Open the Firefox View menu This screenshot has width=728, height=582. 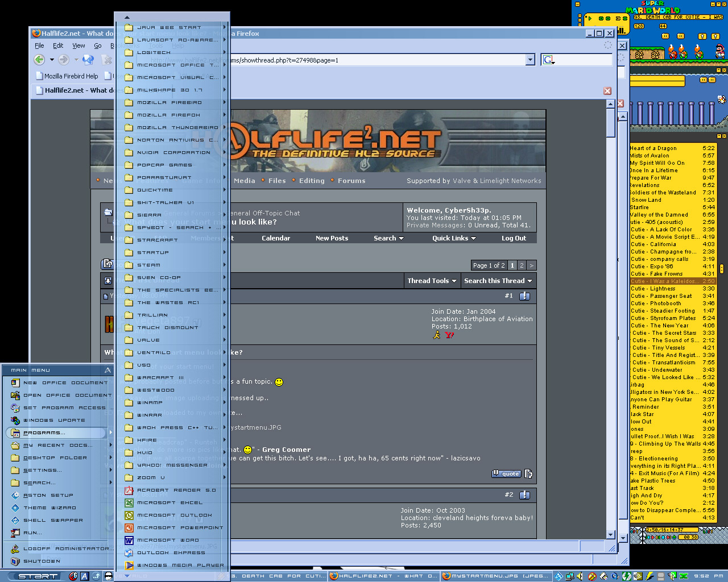coord(78,45)
